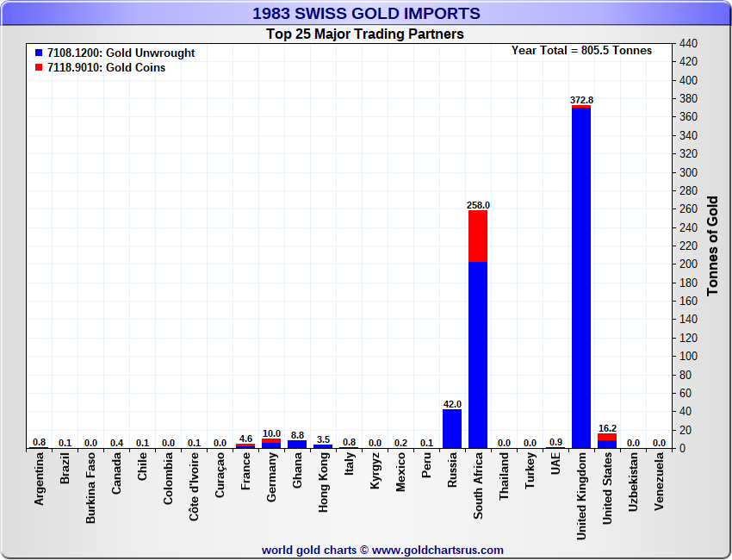Viewport: 732px width, 560px height.
Task: Click the 100 tick on the y-axis
Action: pyautogui.click(x=688, y=356)
